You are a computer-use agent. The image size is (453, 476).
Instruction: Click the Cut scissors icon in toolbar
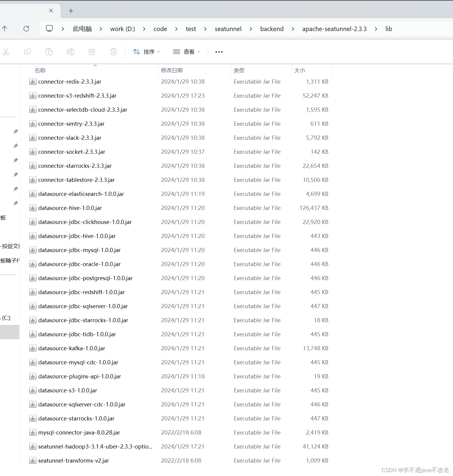tap(6, 52)
